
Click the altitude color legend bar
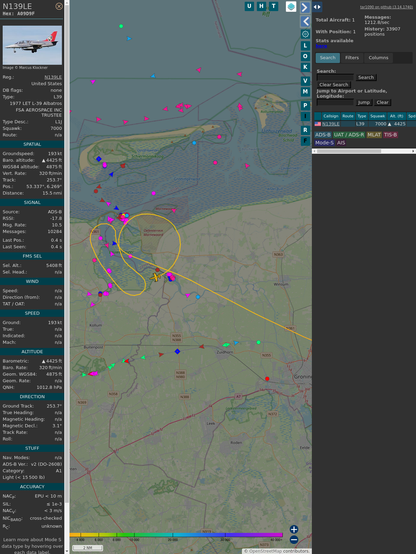click(x=176, y=535)
